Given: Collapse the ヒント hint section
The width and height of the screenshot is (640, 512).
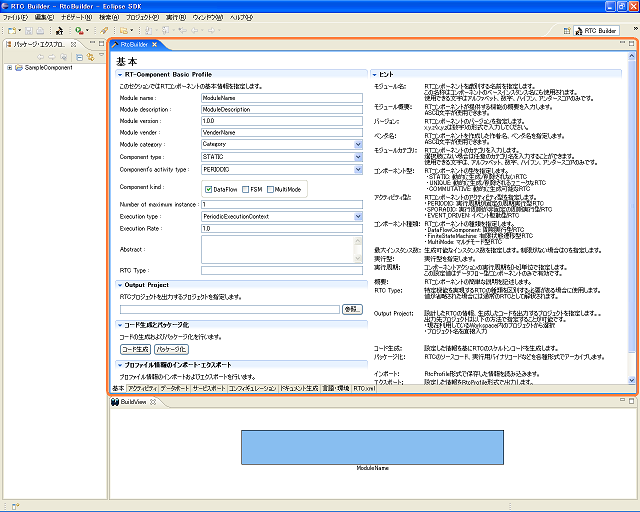Looking at the screenshot, I should 374,75.
